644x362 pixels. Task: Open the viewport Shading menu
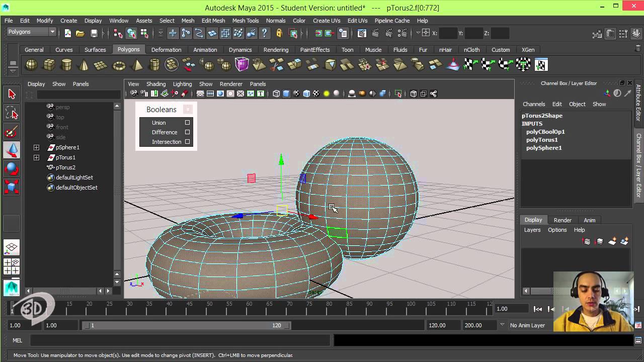click(x=156, y=84)
